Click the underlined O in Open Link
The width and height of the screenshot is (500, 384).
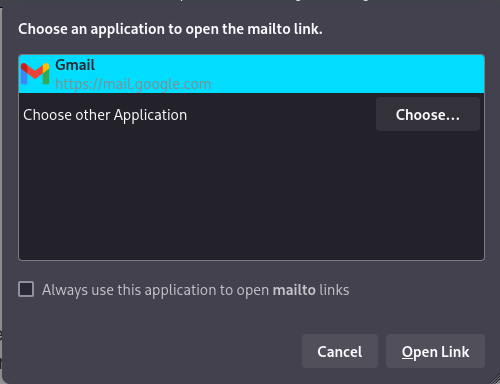(x=407, y=352)
